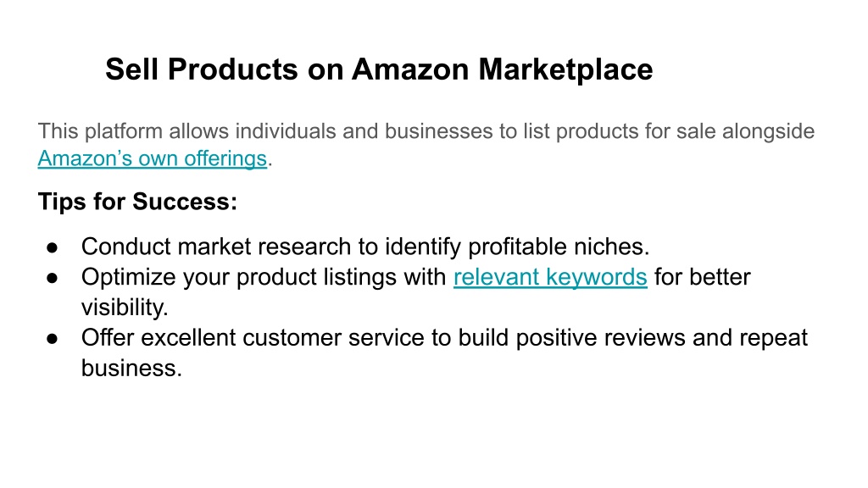This screenshot has width=868, height=488.
Task: Click the word "Products" in the title
Action: coord(233,69)
